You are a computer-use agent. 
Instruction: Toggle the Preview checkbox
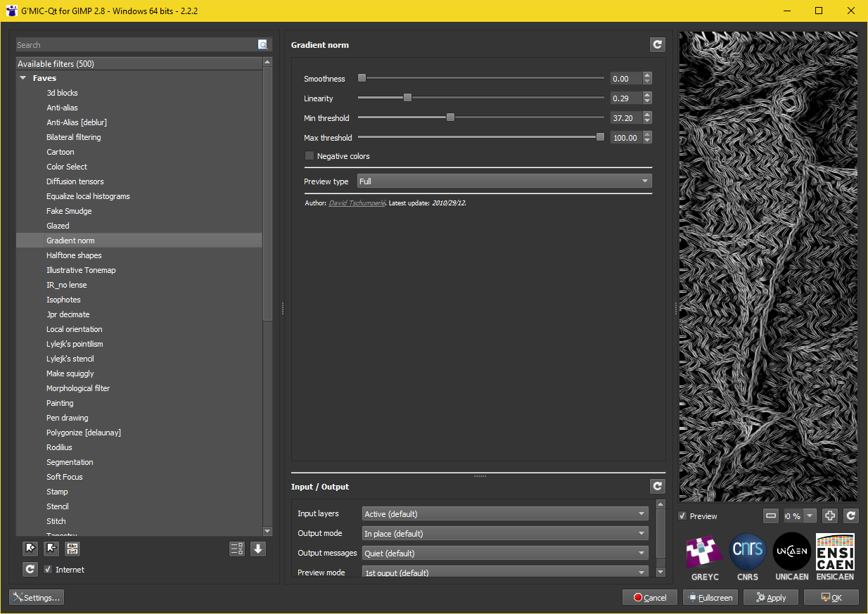(x=683, y=516)
